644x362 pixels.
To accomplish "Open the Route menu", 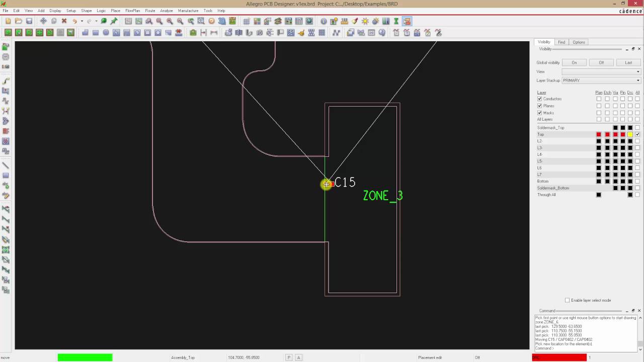I will click(x=150, y=11).
